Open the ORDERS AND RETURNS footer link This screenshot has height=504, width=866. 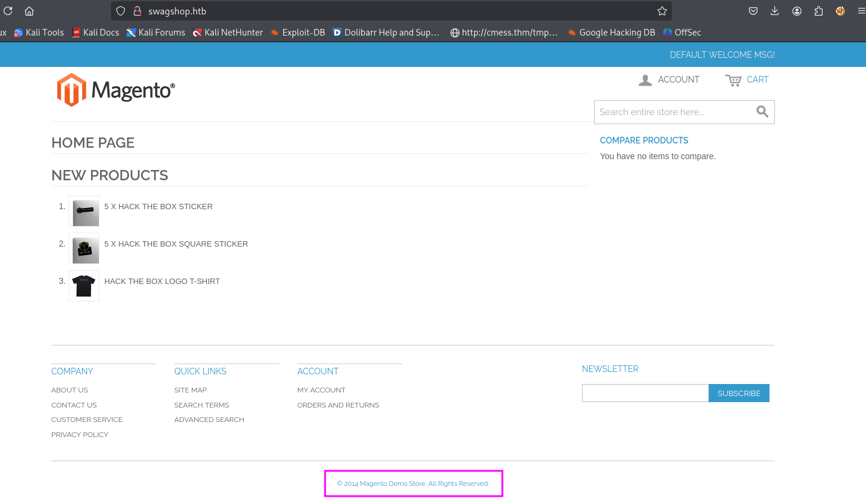(x=338, y=405)
